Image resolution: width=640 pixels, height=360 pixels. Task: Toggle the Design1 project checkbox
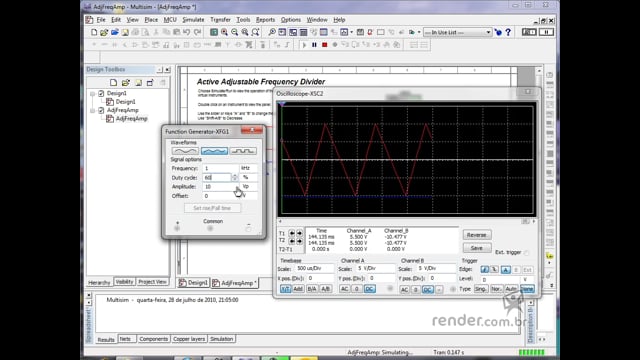tap(101, 93)
